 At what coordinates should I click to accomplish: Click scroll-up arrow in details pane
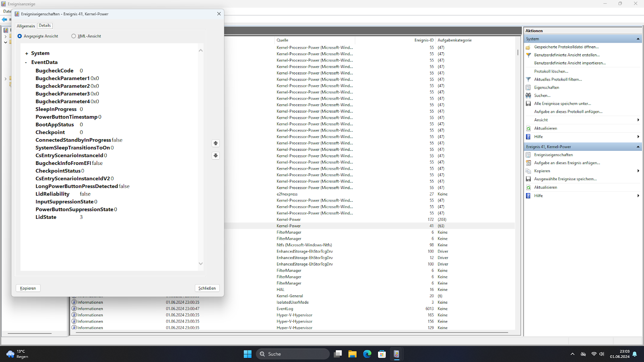[x=201, y=50]
